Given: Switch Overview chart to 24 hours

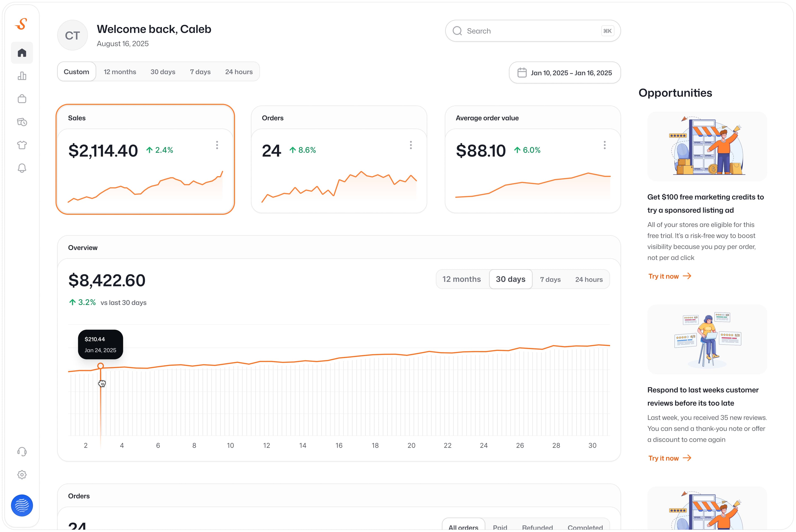Looking at the screenshot, I should coord(589,280).
